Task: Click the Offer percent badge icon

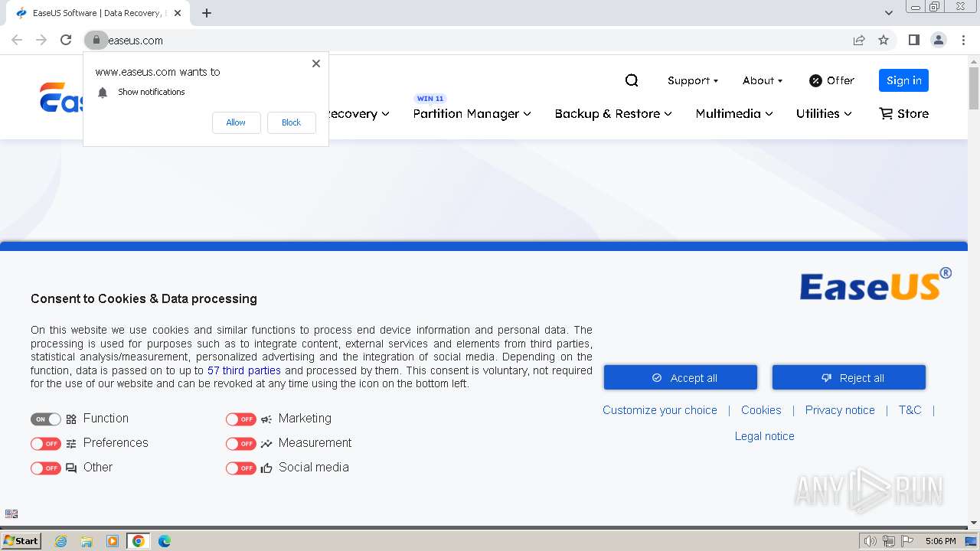Action: coord(815,80)
